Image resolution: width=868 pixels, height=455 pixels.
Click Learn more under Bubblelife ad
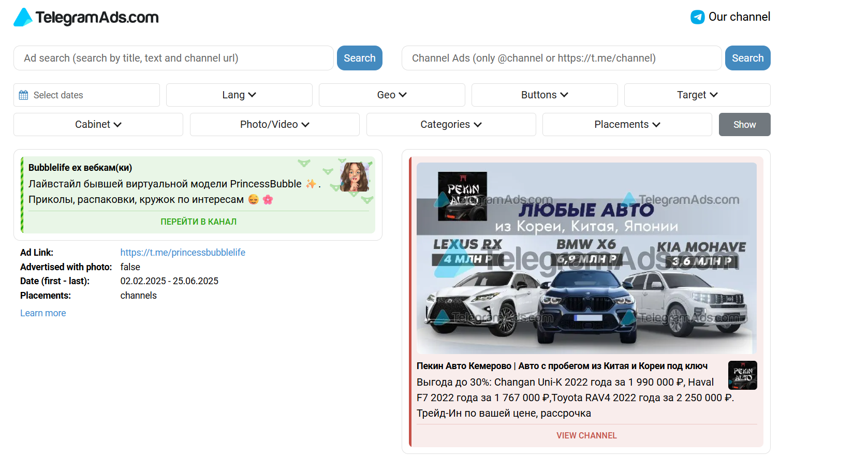click(x=43, y=313)
